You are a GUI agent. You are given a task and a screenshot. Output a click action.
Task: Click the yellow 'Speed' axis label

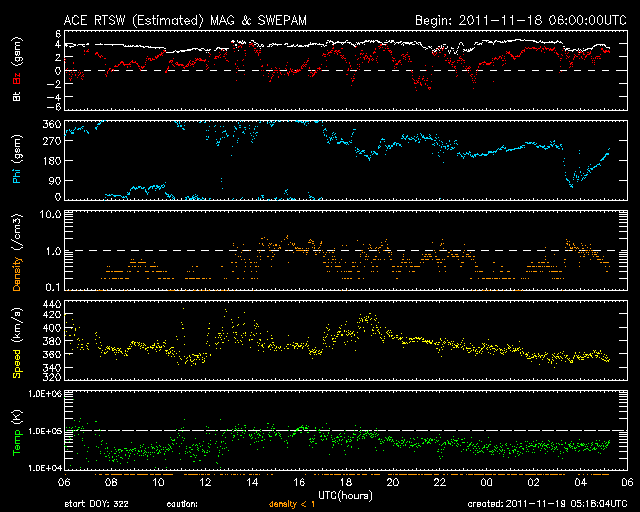click(17, 364)
